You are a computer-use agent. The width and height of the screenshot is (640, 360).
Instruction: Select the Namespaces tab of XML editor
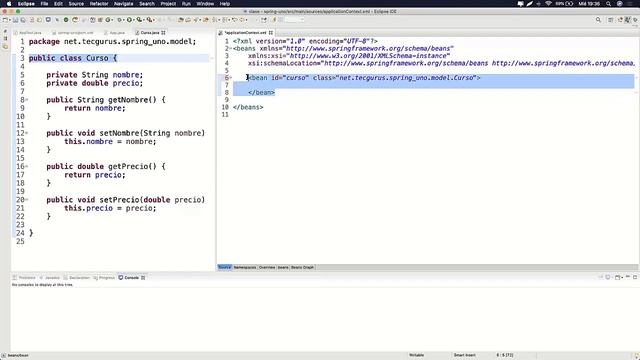click(x=245, y=267)
